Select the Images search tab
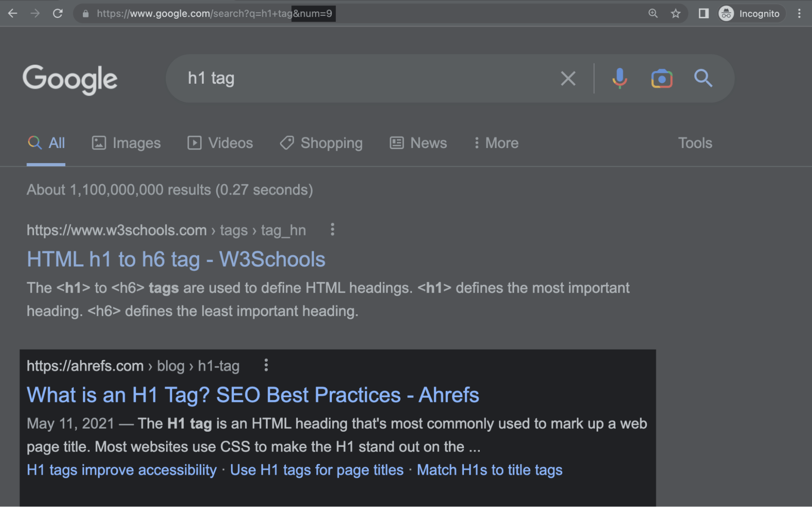The width and height of the screenshot is (812, 507). (x=126, y=143)
